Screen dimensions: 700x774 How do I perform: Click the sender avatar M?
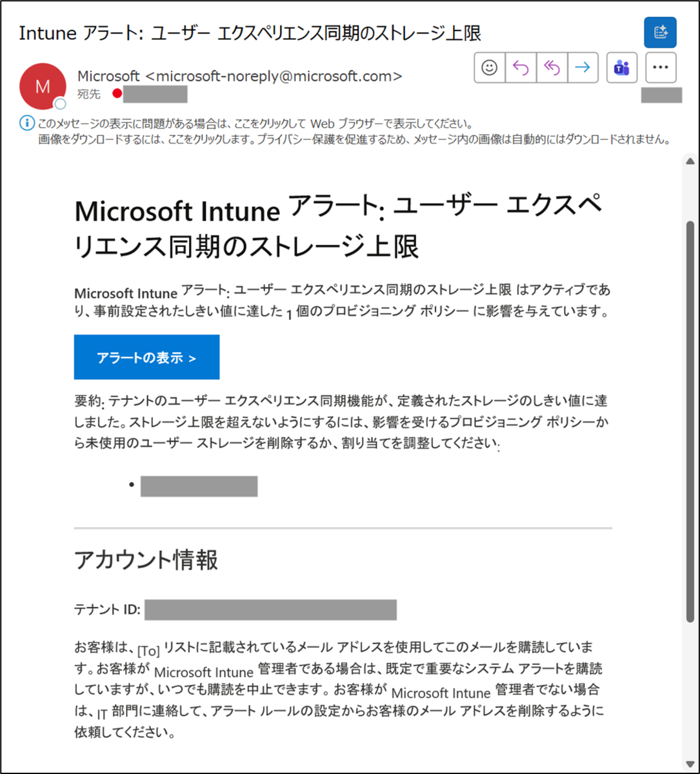pos(43,86)
